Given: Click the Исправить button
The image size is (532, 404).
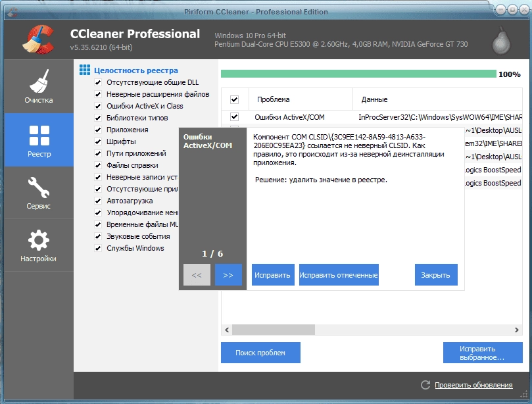Looking at the screenshot, I should click(273, 274).
